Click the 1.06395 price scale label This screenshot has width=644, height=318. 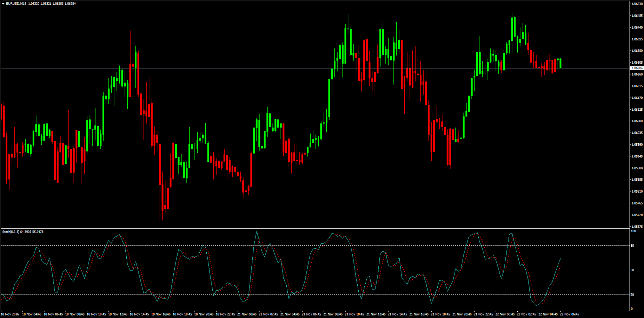point(637,39)
